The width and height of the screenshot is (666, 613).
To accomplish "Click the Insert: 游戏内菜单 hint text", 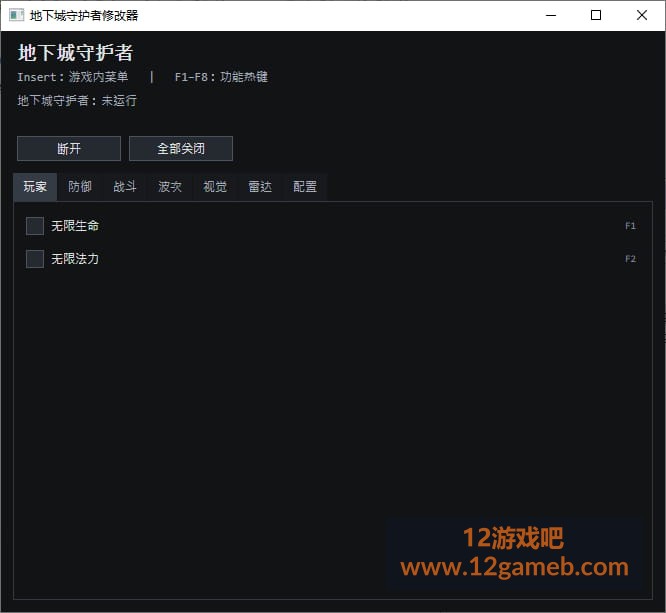I will (73, 77).
